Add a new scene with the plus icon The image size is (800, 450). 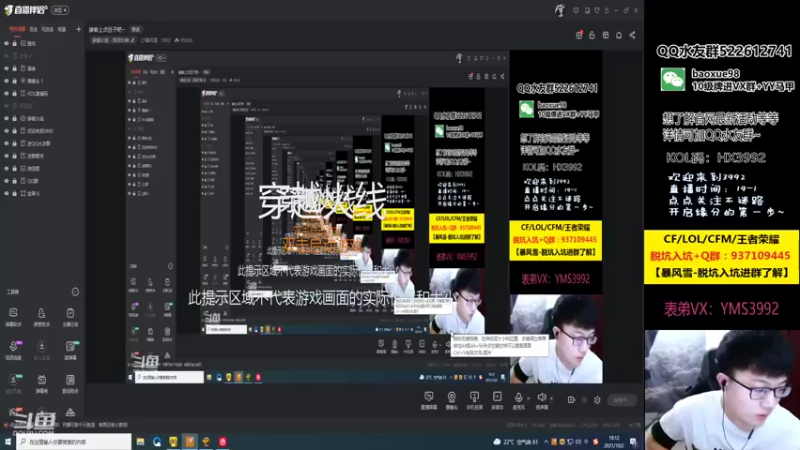tap(78, 29)
